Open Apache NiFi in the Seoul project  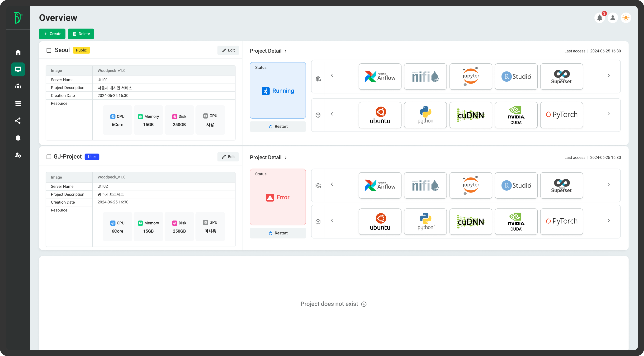click(425, 76)
